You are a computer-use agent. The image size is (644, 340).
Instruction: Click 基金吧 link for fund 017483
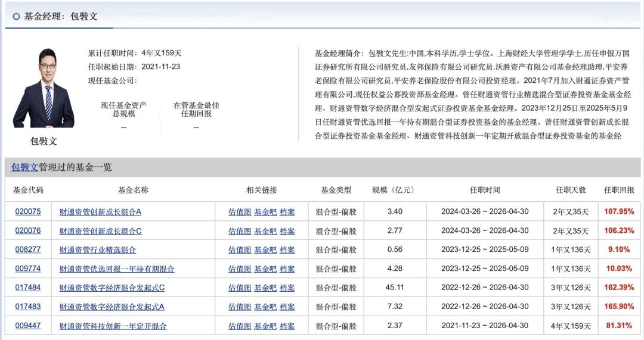coord(265,307)
